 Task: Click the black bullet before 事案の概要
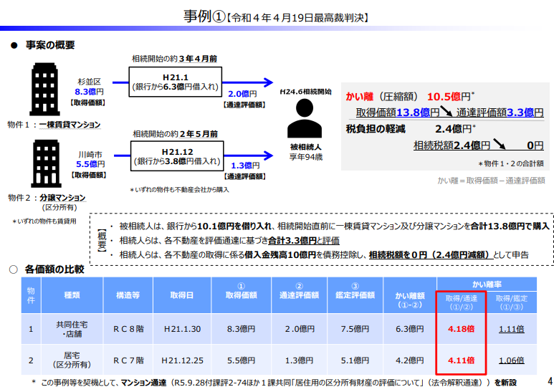tap(14, 45)
